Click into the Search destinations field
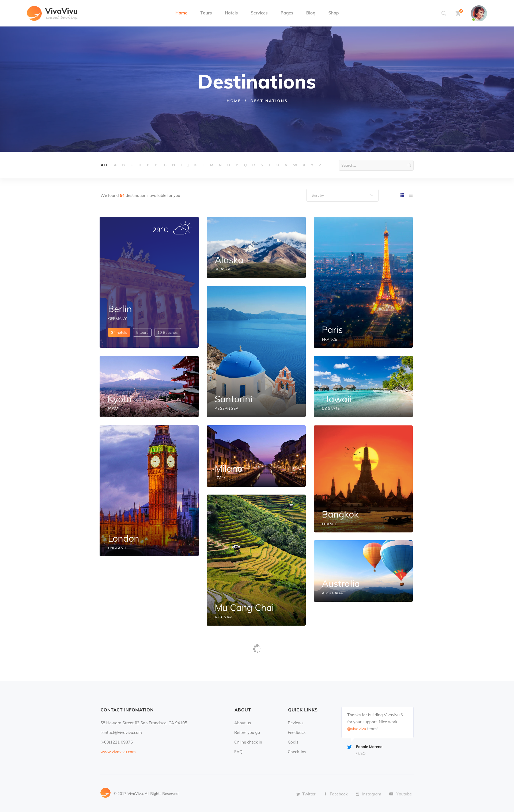 (x=371, y=165)
